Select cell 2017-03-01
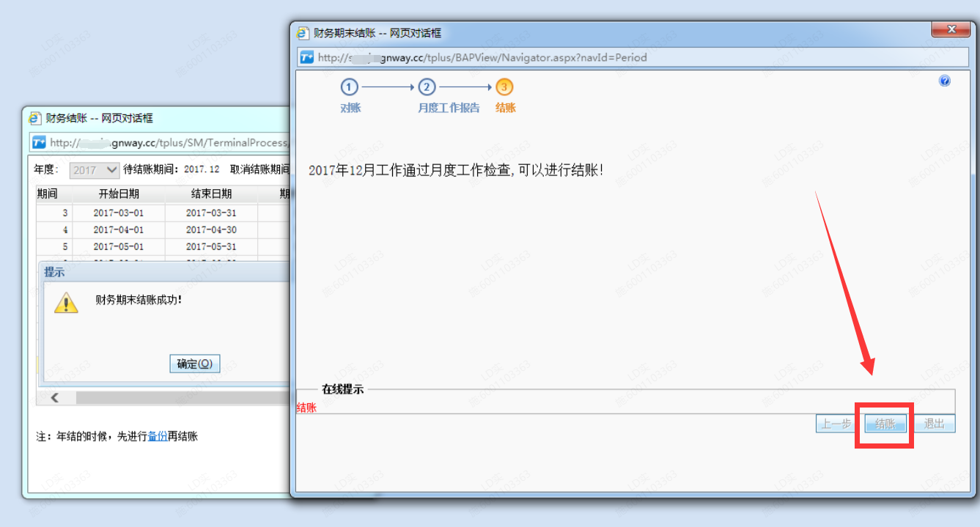This screenshot has height=527, width=980. click(x=119, y=213)
